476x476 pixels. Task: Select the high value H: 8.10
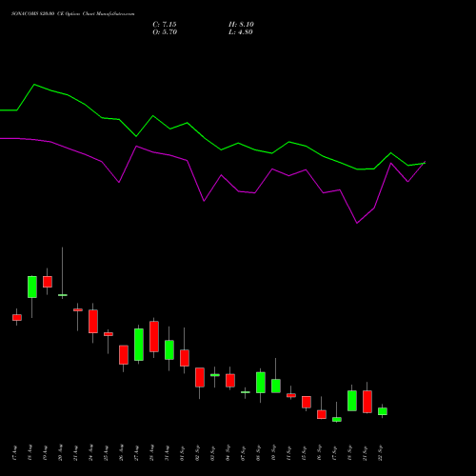241,25
